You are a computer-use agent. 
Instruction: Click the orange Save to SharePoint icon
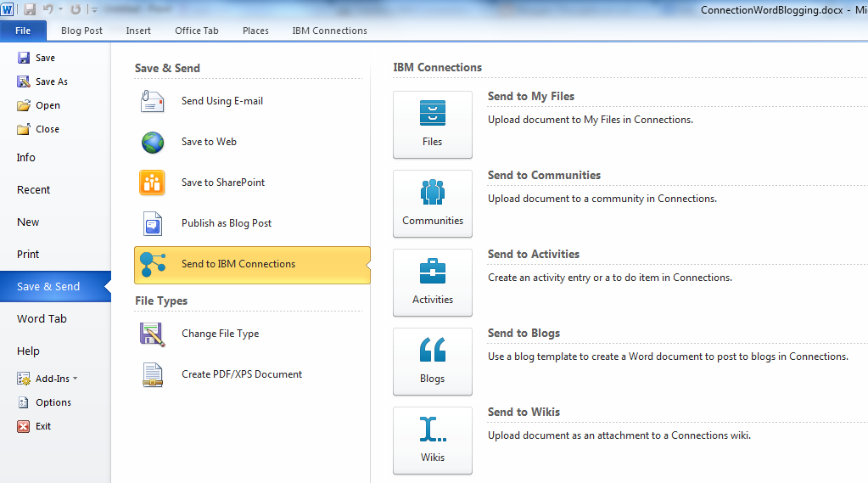tap(152, 183)
